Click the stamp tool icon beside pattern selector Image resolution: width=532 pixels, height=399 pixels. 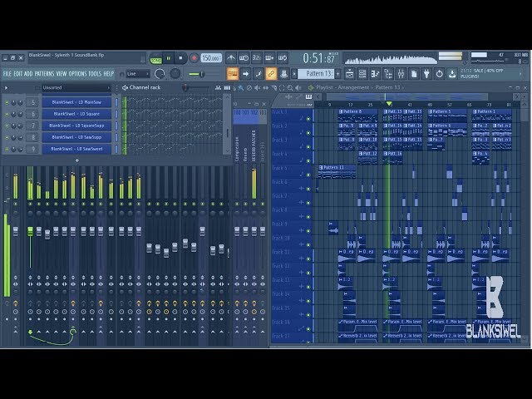click(284, 74)
